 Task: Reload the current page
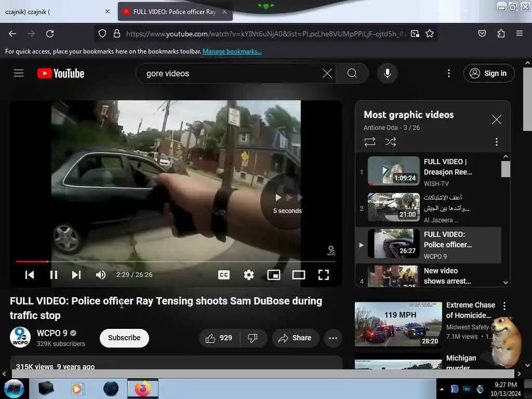click(50, 34)
